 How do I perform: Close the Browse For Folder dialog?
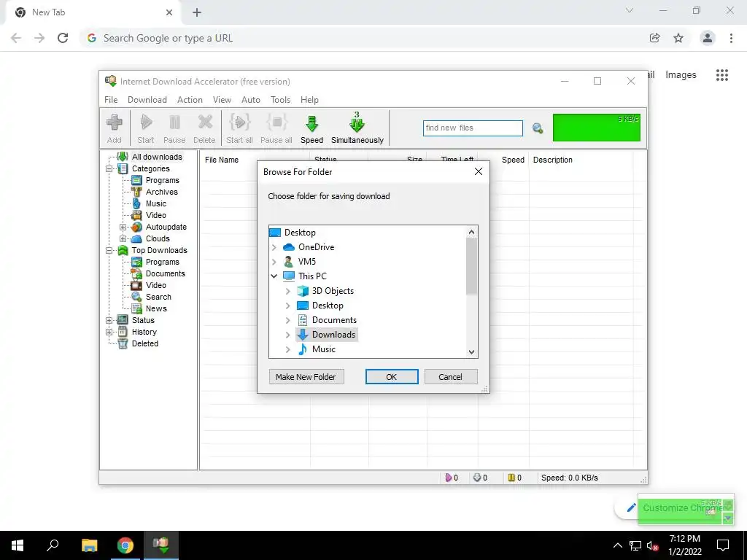tap(479, 171)
